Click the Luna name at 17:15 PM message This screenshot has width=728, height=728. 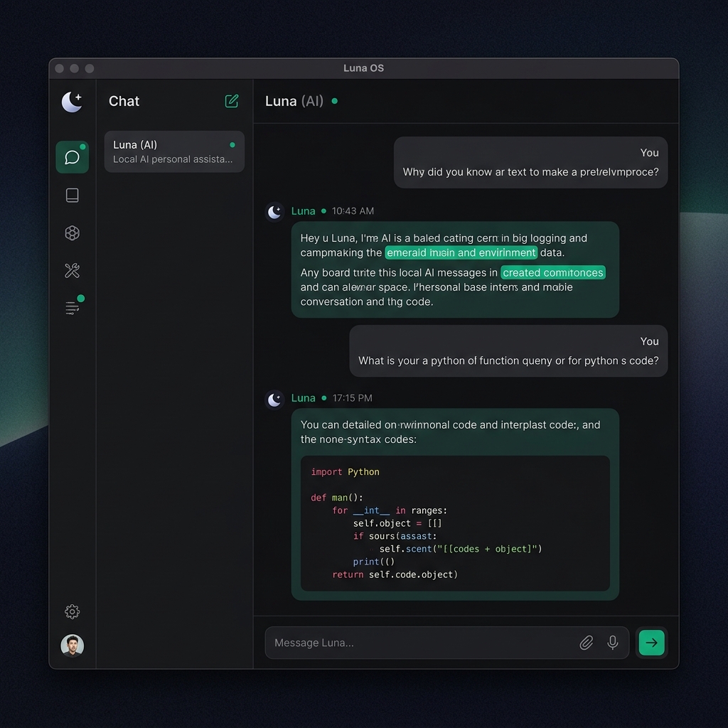(303, 398)
